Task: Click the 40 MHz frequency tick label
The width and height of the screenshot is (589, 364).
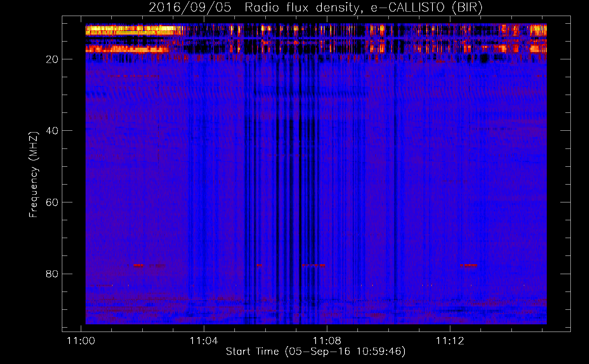Action: tap(52, 131)
